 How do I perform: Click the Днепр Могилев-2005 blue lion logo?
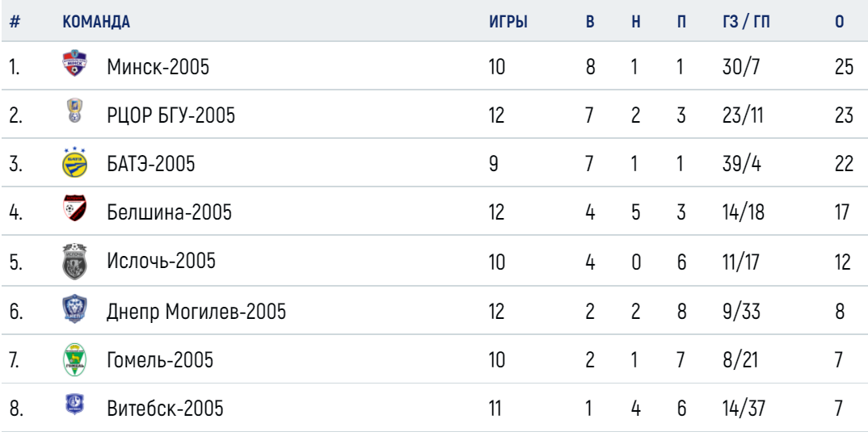pos(74,309)
